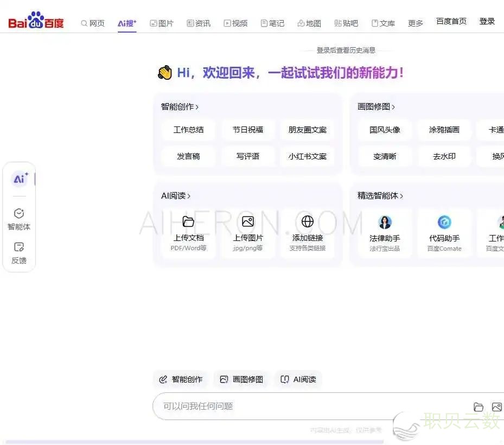
Task: Switch to the 图片 tab
Action: click(x=162, y=23)
